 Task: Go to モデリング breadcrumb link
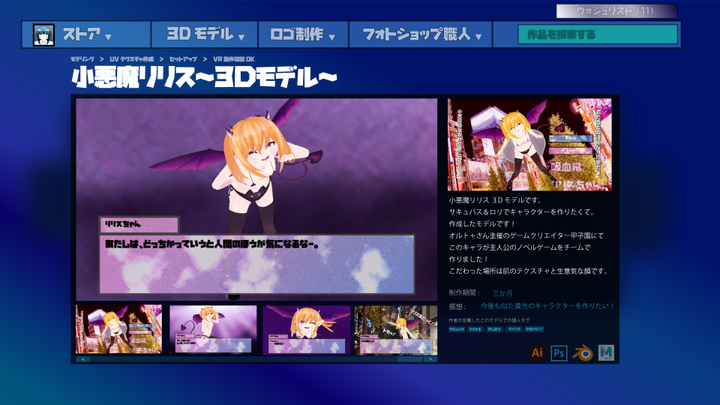82,59
